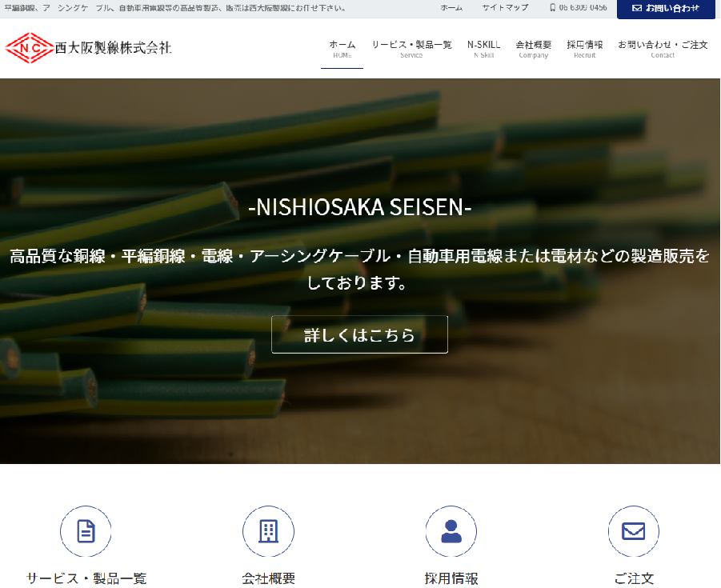Click the 06-6309-0456 phone number
721x588 pixels.
point(583,8)
